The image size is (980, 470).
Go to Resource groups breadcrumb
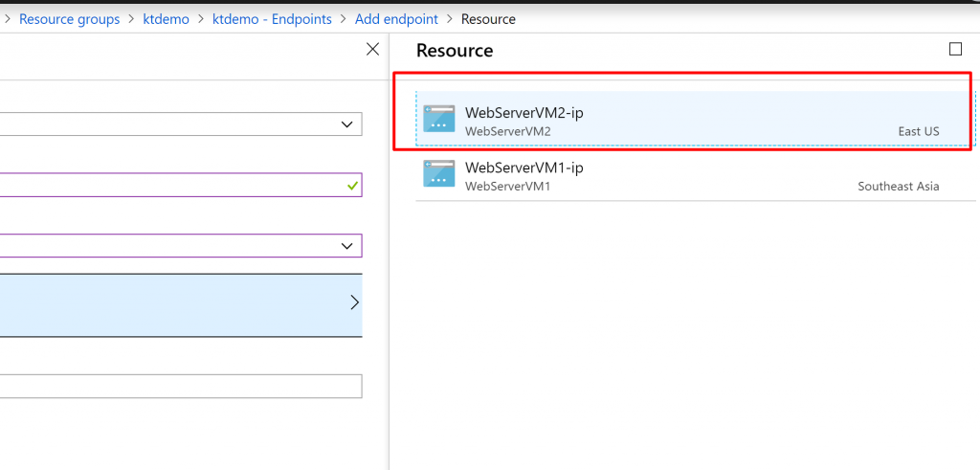tap(69, 19)
